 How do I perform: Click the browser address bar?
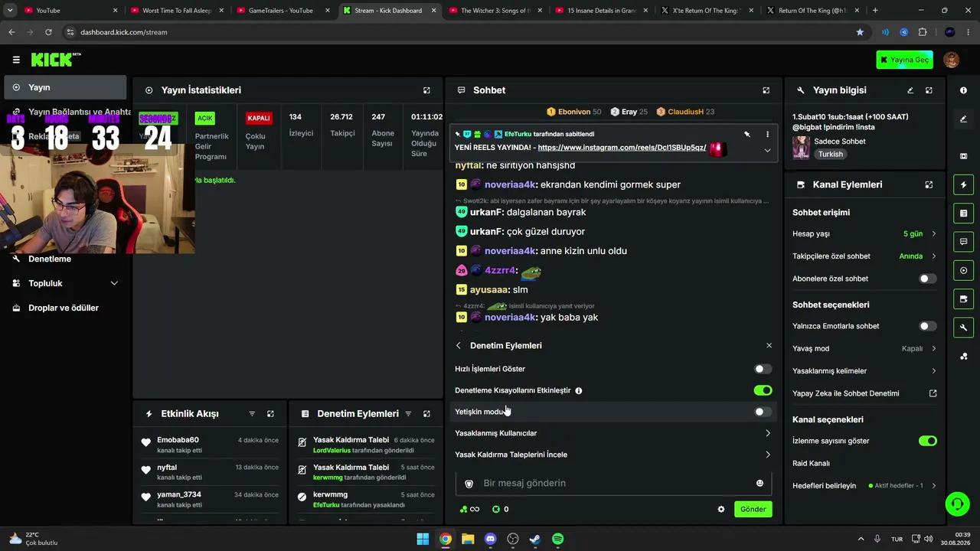pyautogui.click(x=459, y=32)
